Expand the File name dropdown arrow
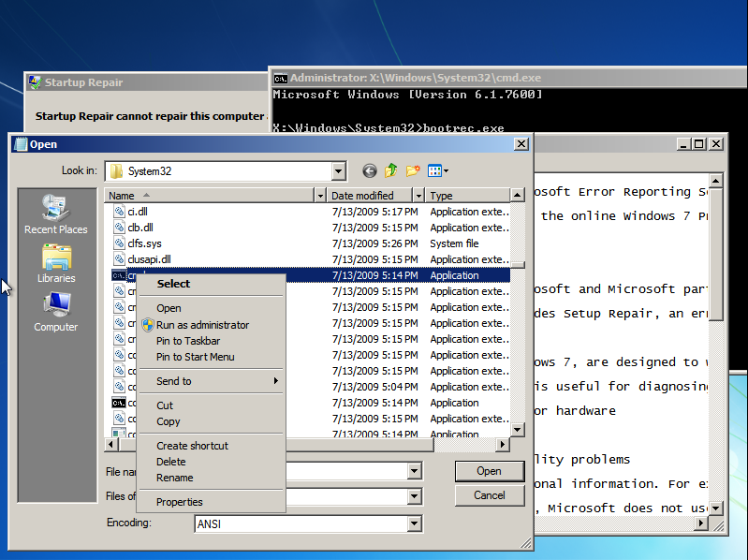Screen dimensions: 748x560 [x=414, y=471]
